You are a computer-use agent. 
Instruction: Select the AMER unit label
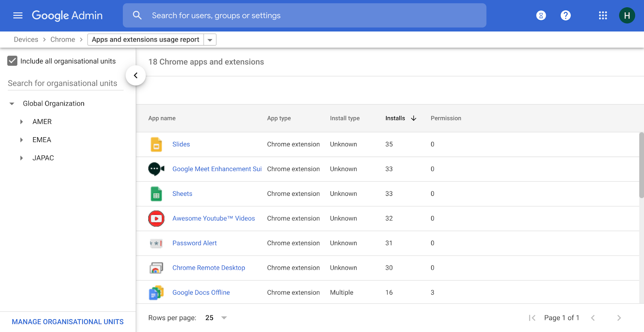[42, 122]
